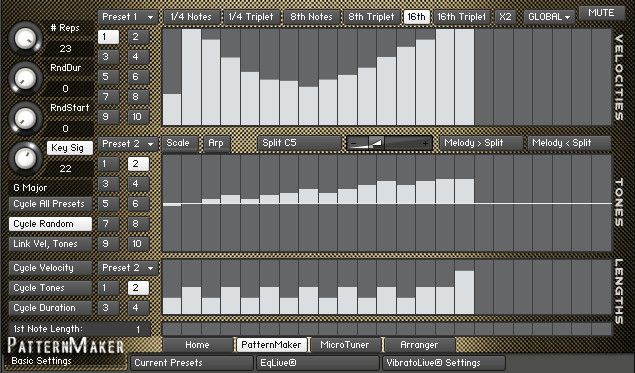The height and width of the screenshot is (373, 635).
Task: Select lengths preset slot 4
Action: click(x=138, y=308)
